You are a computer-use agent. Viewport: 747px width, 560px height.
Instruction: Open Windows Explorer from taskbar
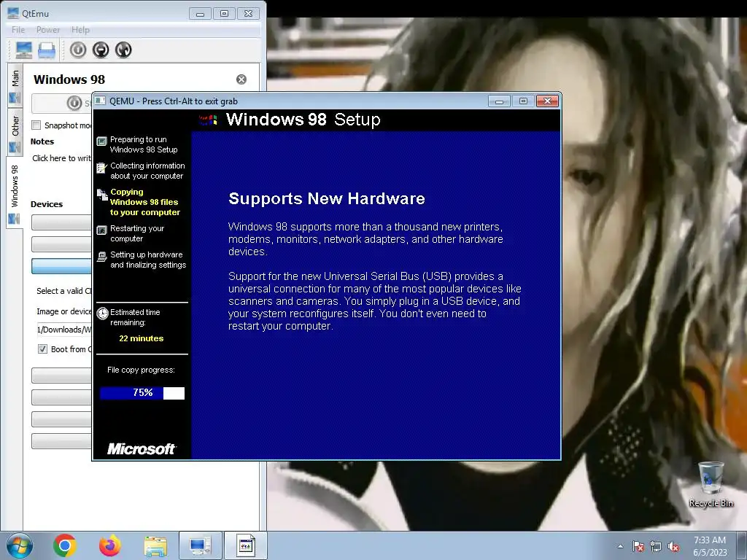(x=155, y=546)
